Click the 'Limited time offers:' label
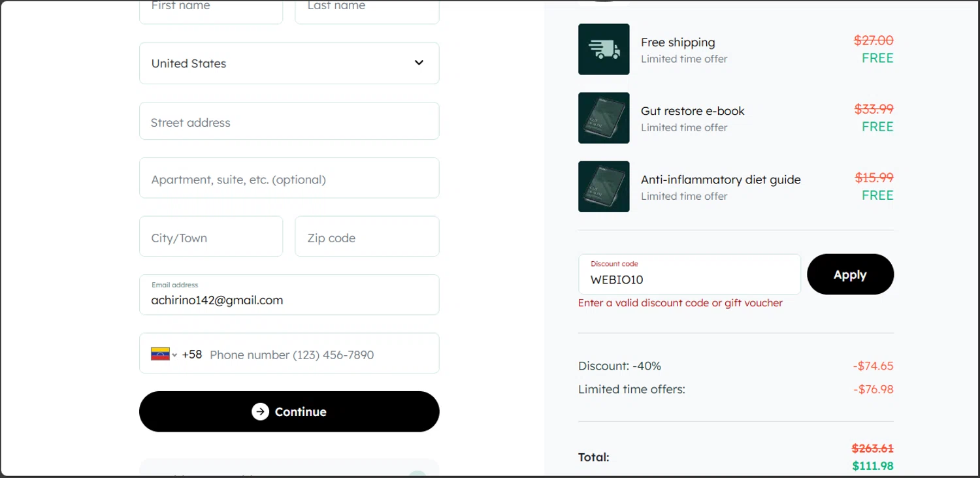 (632, 389)
